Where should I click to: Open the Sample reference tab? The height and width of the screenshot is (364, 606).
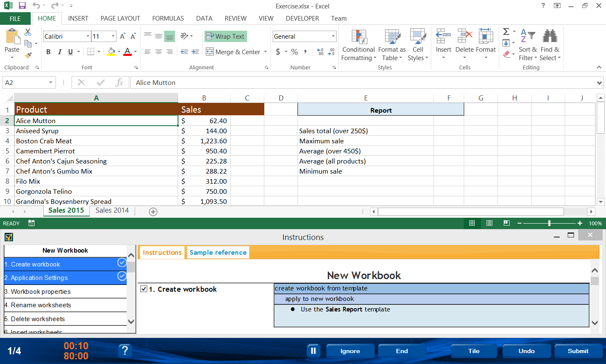218,252
